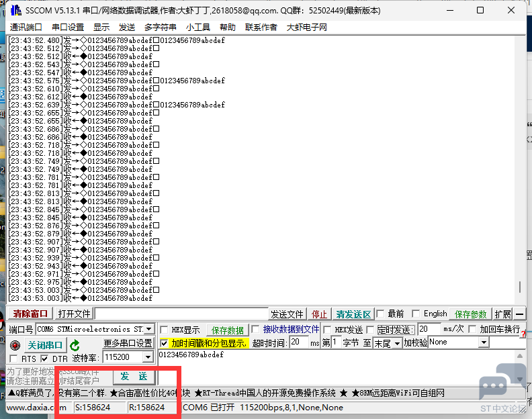The image size is (532, 419).
Task: Click the send text area with 0123456789abcdef
Action: 337,368
